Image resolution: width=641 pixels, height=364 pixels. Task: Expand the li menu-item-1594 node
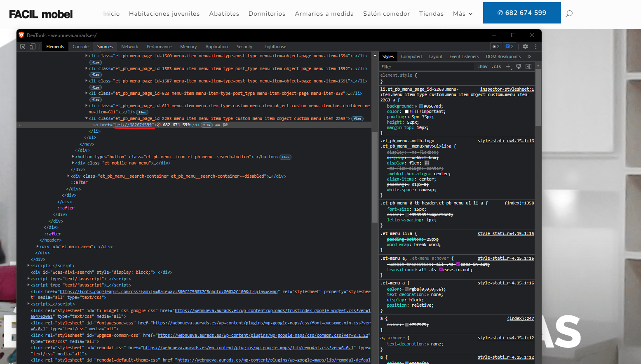pyautogui.click(x=87, y=56)
